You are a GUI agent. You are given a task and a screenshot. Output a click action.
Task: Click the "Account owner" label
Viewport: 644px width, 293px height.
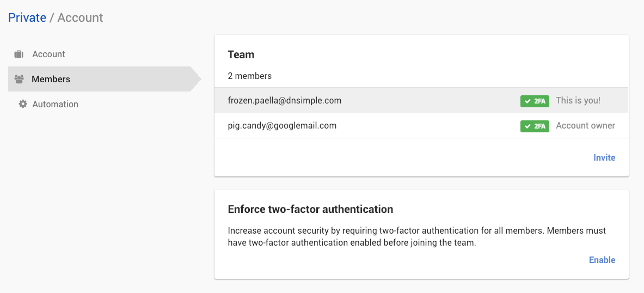coord(585,126)
